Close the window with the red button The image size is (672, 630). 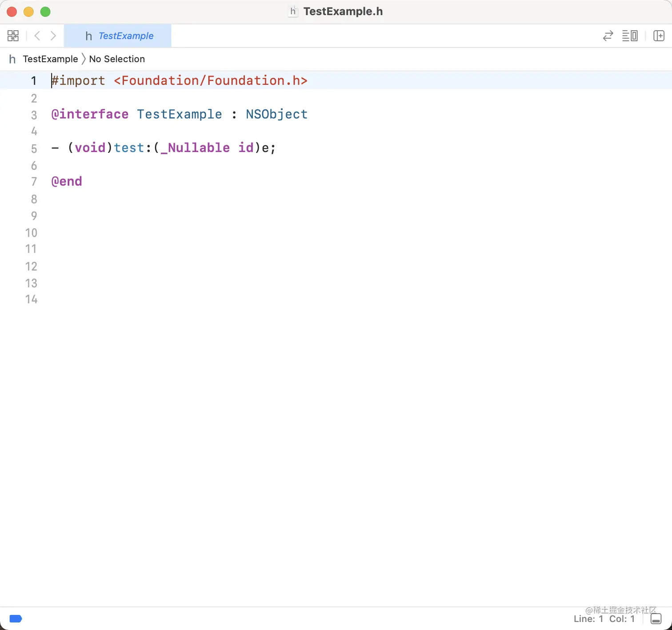click(x=12, y=12)
